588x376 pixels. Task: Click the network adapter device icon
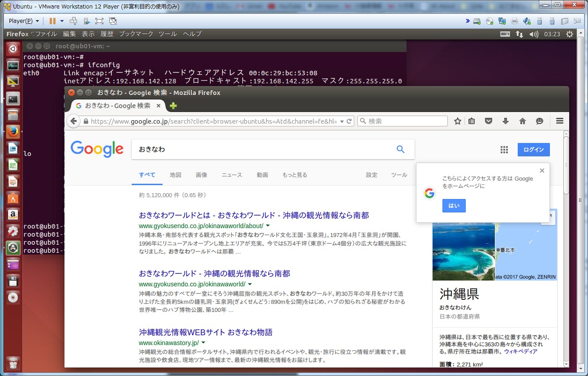(502, 21)
